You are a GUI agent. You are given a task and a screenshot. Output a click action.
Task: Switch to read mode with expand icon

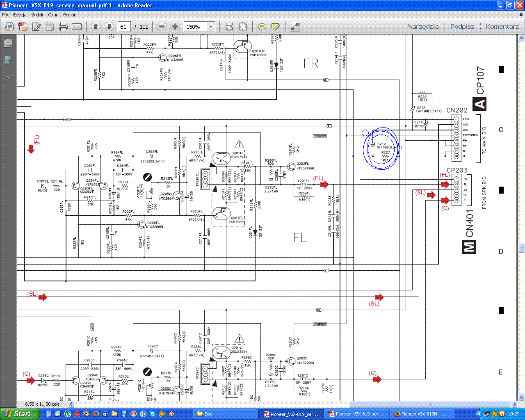(x=294, y=27)
